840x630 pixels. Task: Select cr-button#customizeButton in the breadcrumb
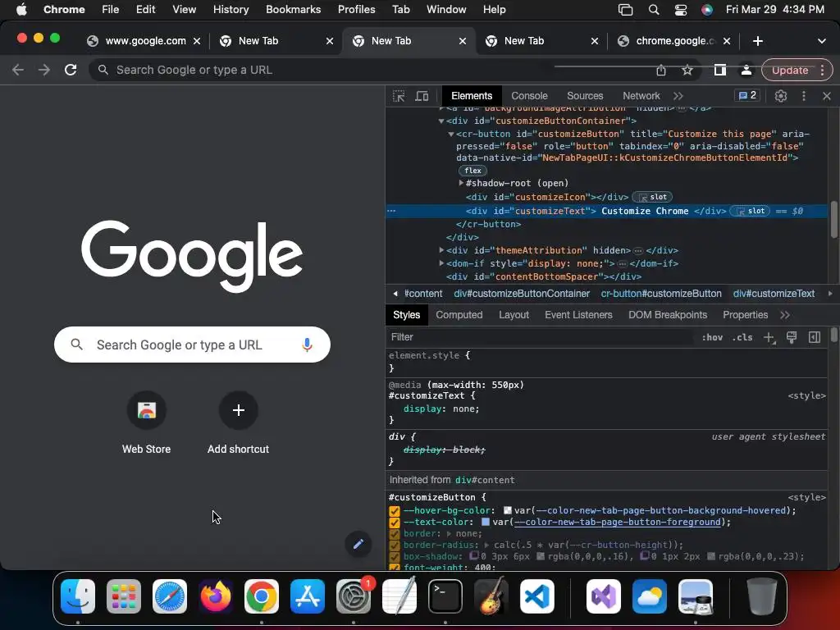coord(661,294)
